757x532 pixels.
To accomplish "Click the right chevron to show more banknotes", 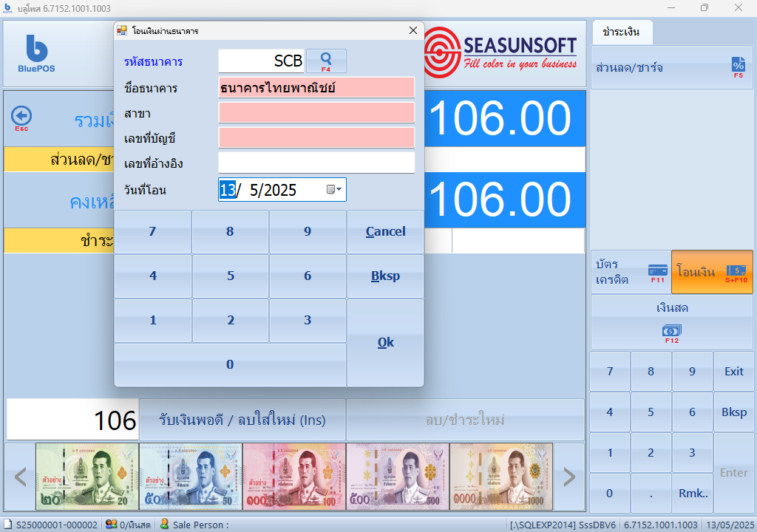I will (x=568, y=476).
